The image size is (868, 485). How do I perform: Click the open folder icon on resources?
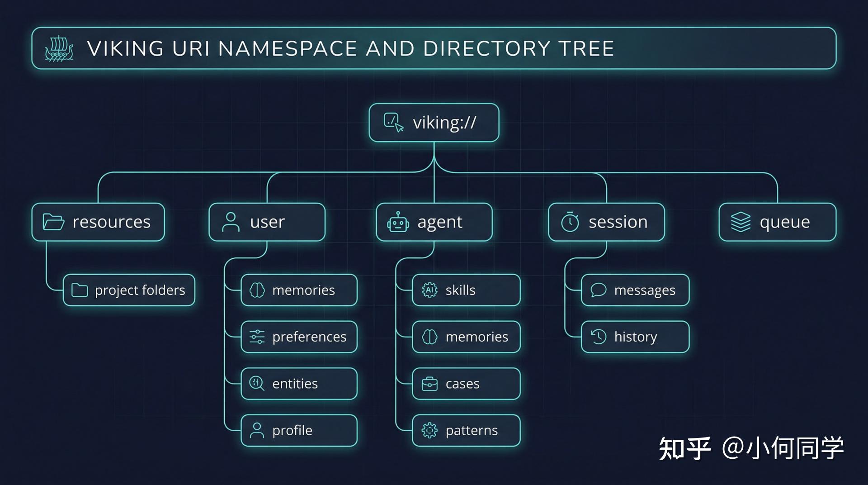pos(53,222)
